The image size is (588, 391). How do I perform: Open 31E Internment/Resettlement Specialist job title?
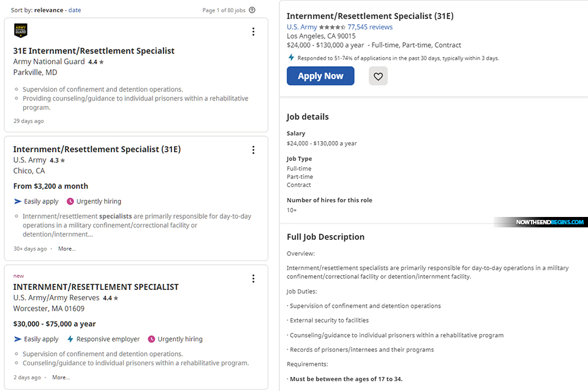point(94,51)
